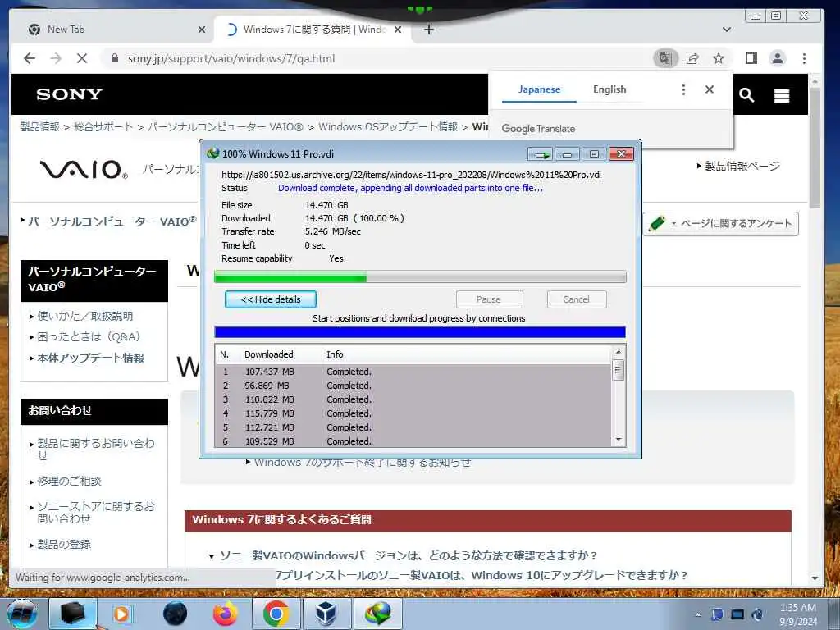Image resolution: width=840 pixels, height=630 pixels.
Task: Click the Downloaded column header
Action: pyautogui.click(x=269, y=354)
